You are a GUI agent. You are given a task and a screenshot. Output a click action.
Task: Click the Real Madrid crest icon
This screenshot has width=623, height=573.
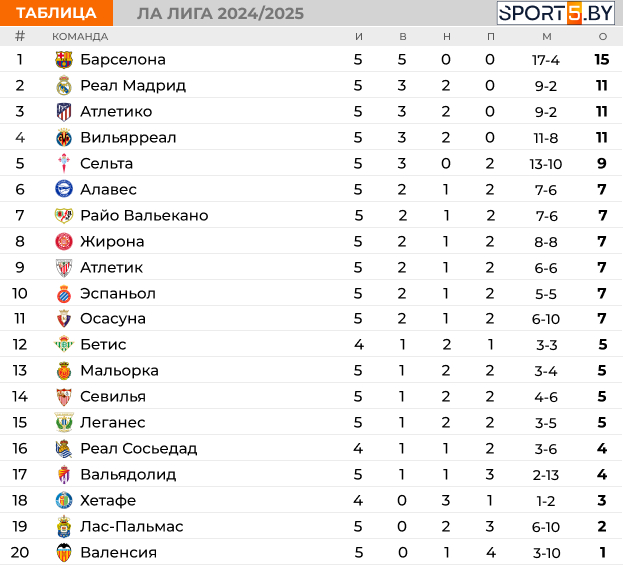[64, 85]
